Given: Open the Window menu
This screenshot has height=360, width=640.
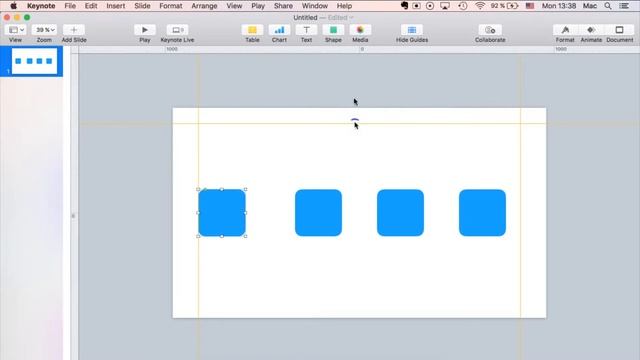Looking at the screenshot, I should click(x=315, y=6).
